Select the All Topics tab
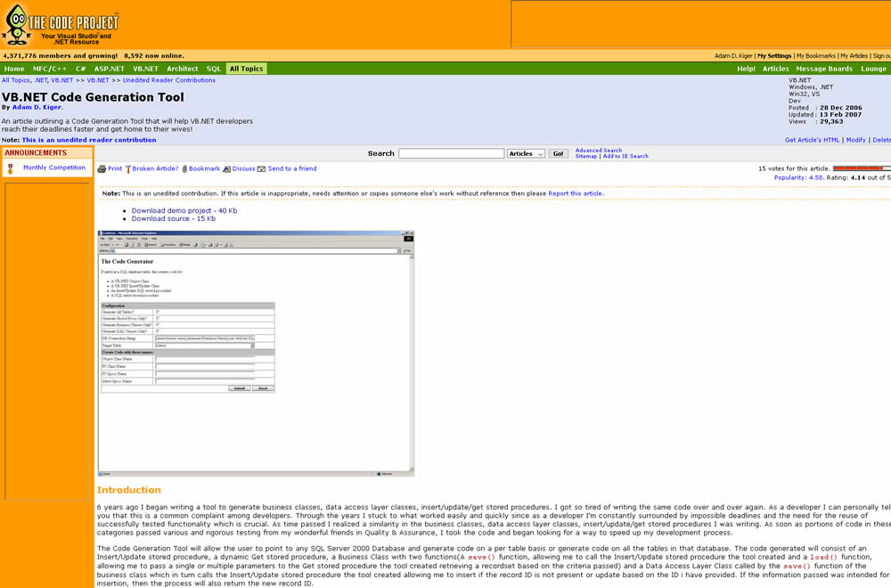 tap(247, 69)
